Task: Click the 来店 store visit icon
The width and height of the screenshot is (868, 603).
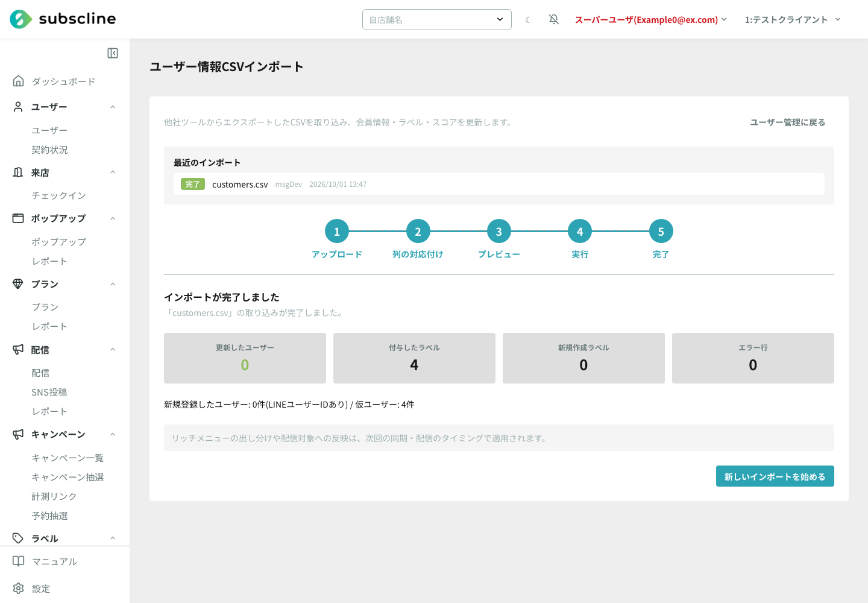Action: 18,172
